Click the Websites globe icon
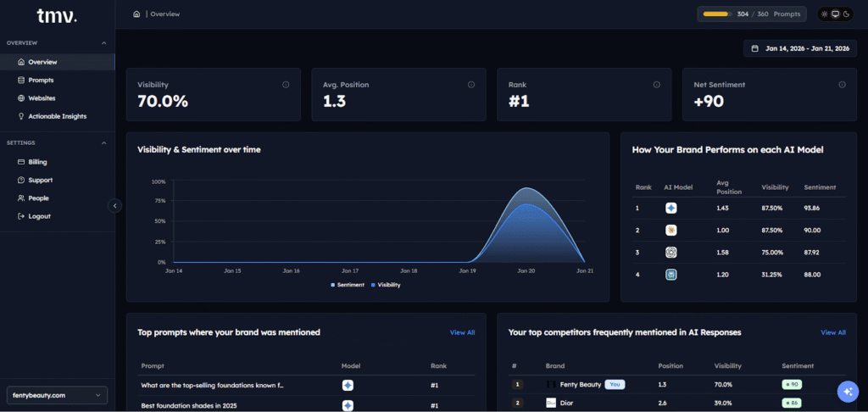This screenshot has width=868, height=412. click(x=21, y=98)
